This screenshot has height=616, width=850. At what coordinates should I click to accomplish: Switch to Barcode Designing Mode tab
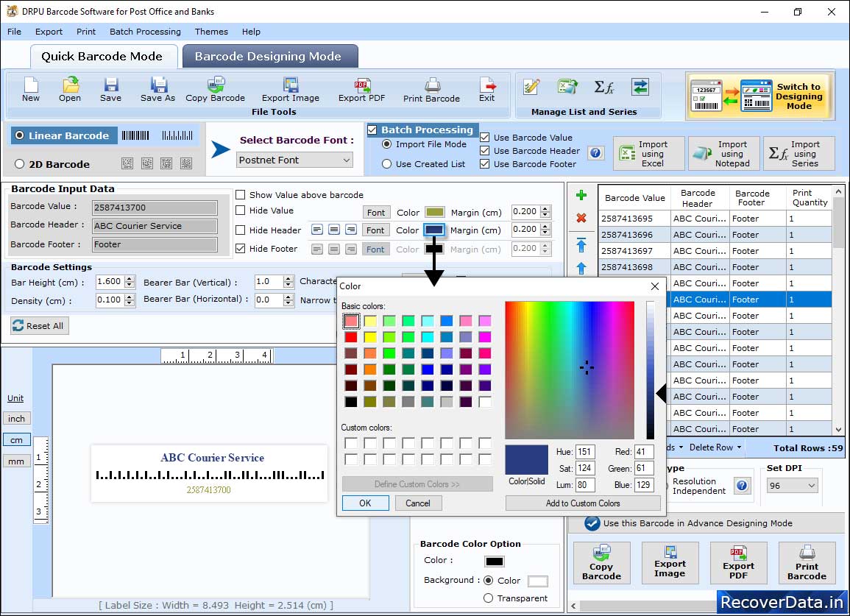268,57
